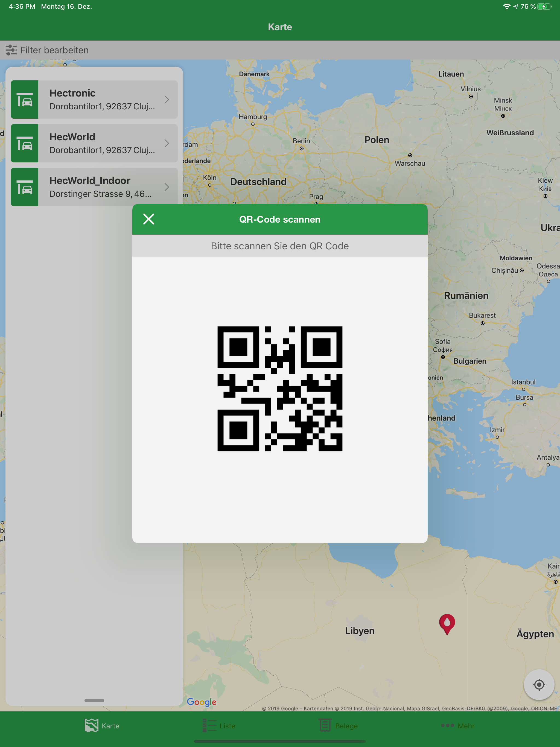Switch to the Liste tab
Image resolution: width=560 pixels, height=747 pixels.
click(x=219, y=725)
